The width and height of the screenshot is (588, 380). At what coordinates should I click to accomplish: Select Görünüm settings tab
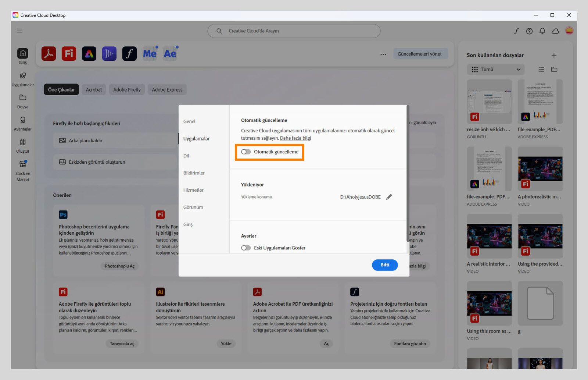pos(193,207)
